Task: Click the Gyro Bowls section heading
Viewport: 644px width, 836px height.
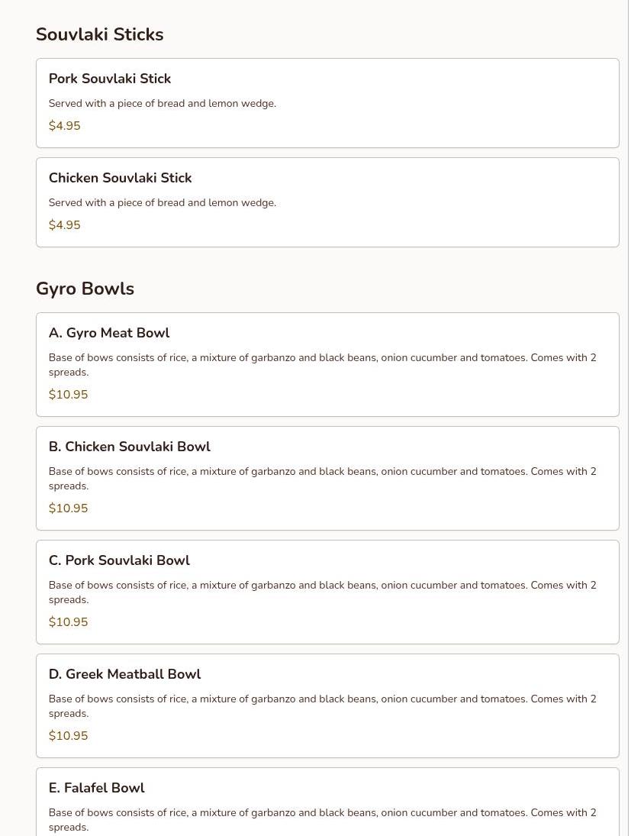Action: click(x=85, y=289)
